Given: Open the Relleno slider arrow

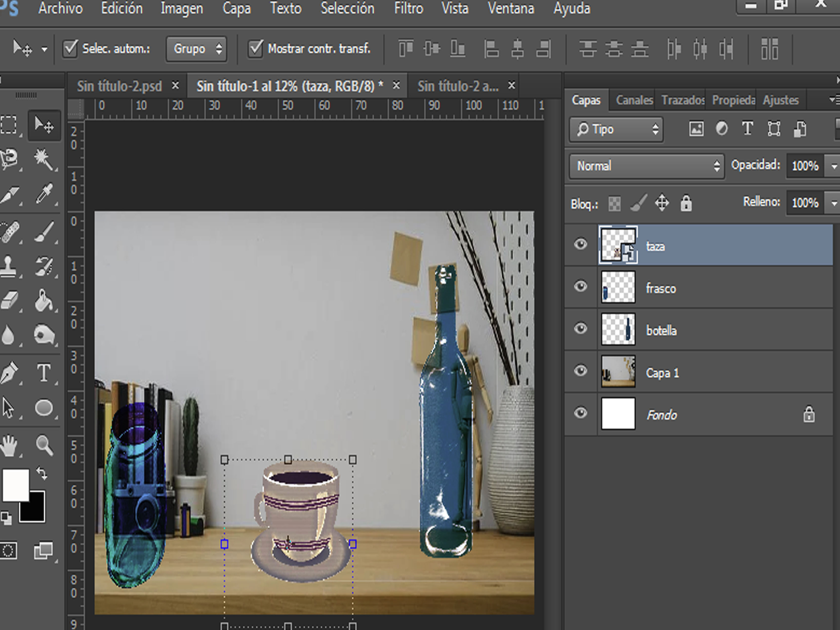Looking at the screenshot, I should [834, 203].
